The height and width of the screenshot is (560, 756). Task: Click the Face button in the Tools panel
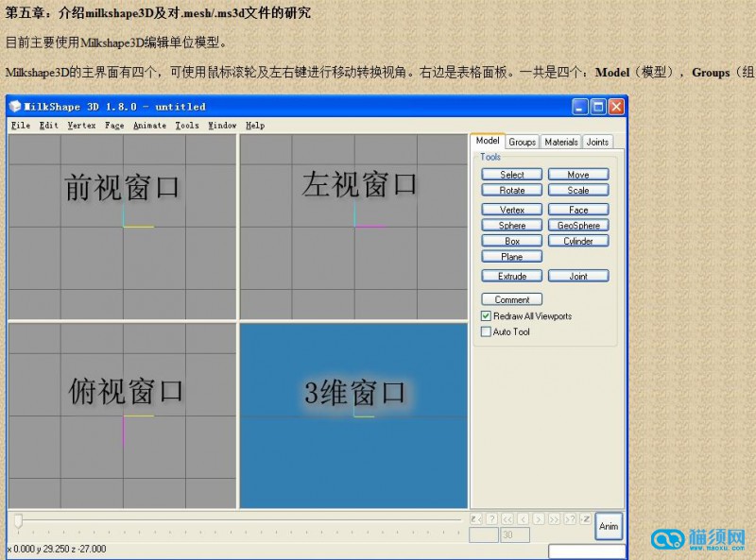pos(578,210)
